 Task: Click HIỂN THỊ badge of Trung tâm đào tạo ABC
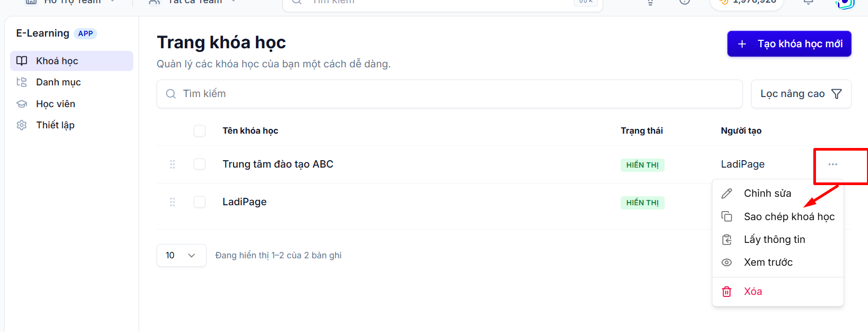pyautogui.click(x=642, y=165)
